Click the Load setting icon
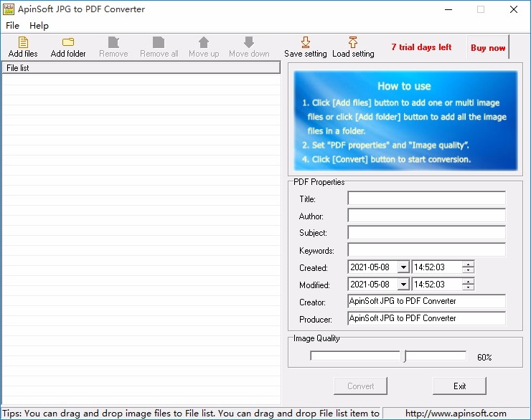This screenshot has height=420, width=531. [353, 42]
